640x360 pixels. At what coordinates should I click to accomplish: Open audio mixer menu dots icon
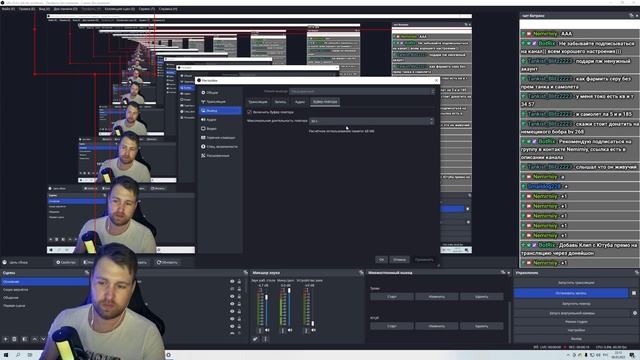265,339
